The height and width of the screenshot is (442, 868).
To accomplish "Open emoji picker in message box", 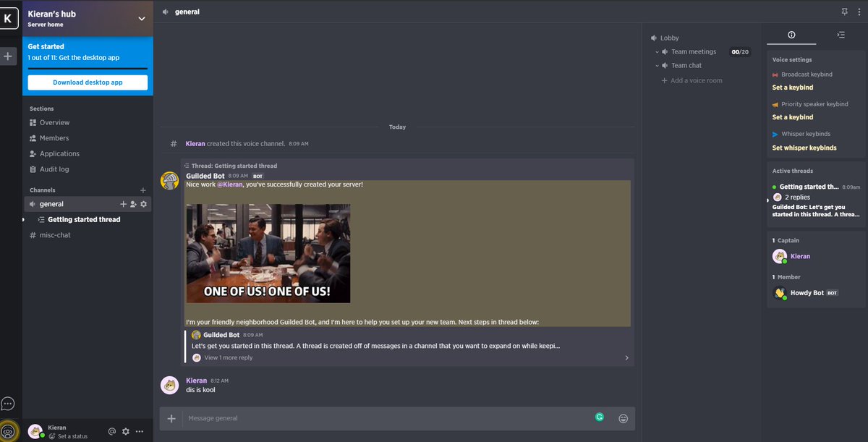I will click(623, 418).
